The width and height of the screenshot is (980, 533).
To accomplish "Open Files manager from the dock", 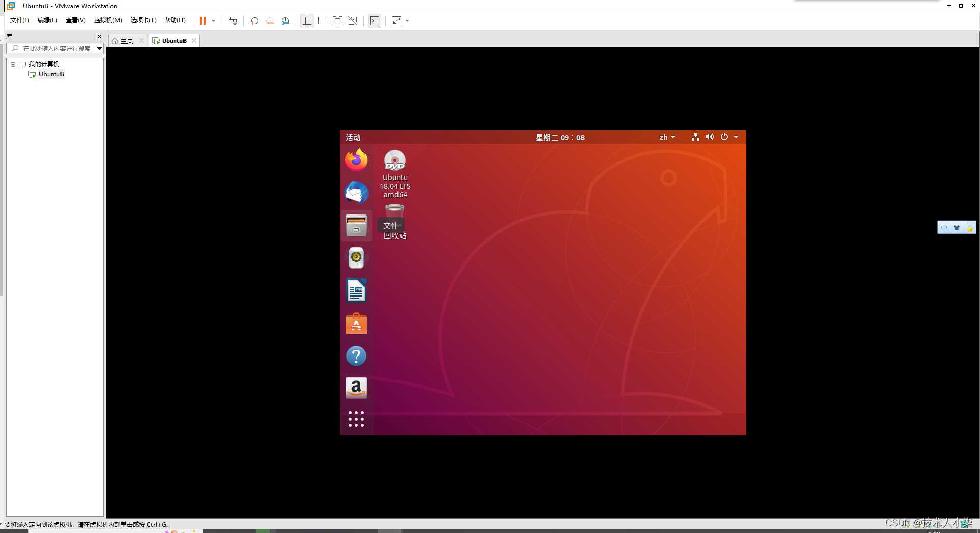I will (356, 225).
